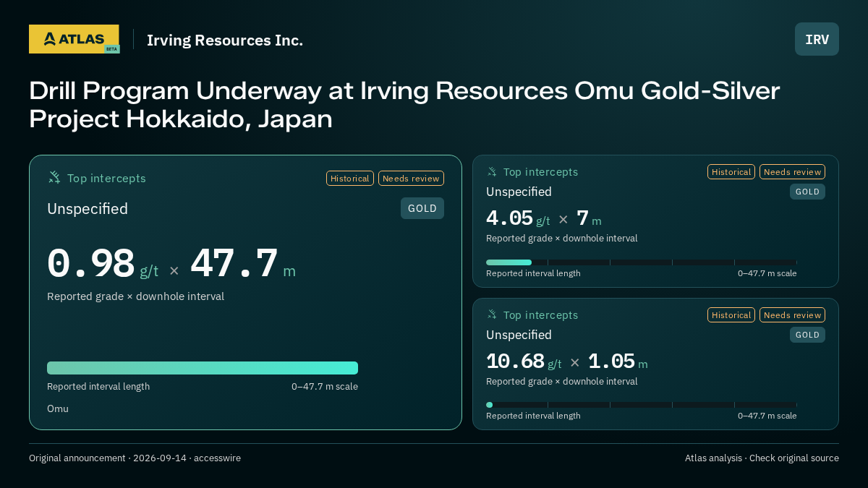Viewport: 868px width, 488px height.
Task: Select the Needs review tag on the 4.05 g/t card
Action: [x=792, y=171]
